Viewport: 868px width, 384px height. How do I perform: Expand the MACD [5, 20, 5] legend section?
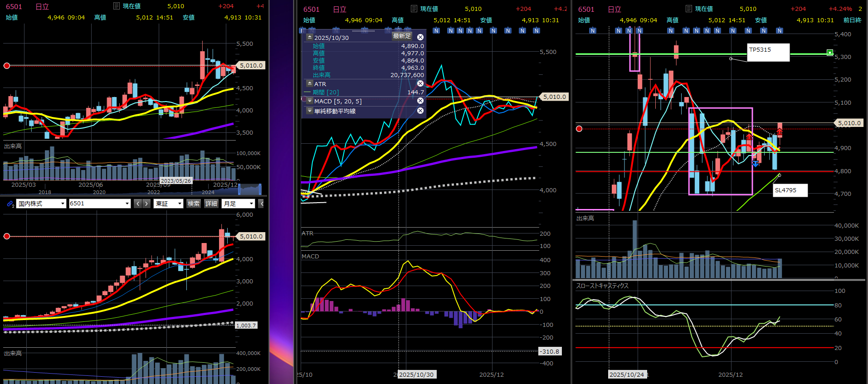click(310, 101)
